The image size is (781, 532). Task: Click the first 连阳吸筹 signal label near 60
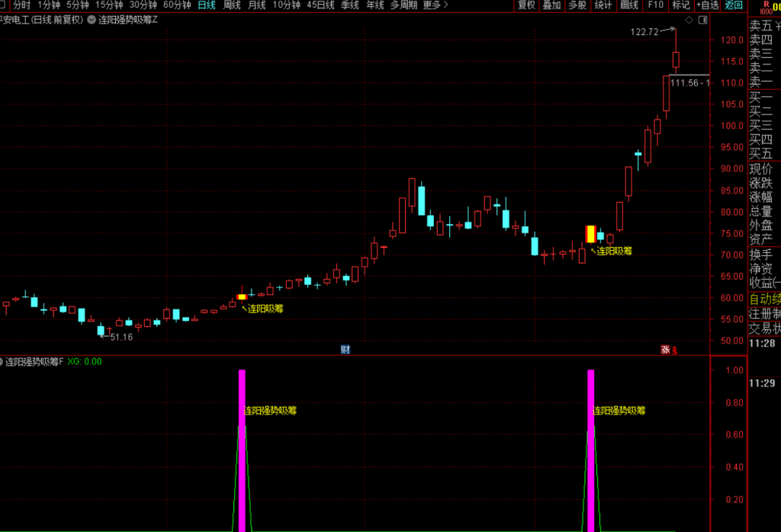click(x=265, y=309)
